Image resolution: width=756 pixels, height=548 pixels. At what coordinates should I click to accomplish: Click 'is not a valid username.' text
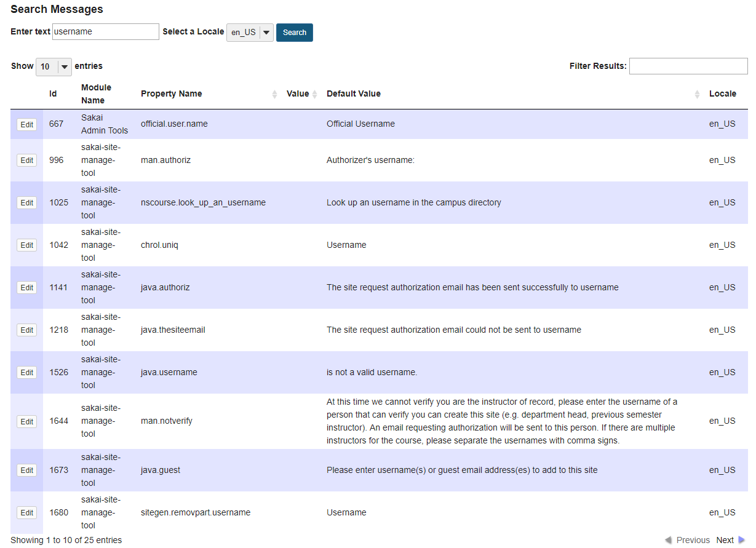[x=372, y=372]
